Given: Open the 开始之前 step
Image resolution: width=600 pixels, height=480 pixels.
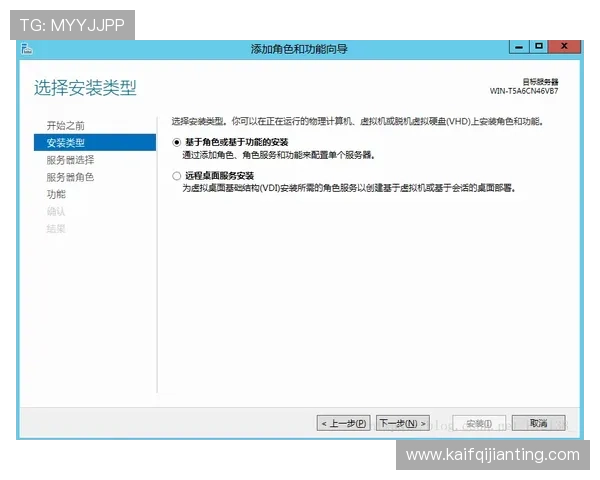Looking at the screenshot, I should coord(65,126).
